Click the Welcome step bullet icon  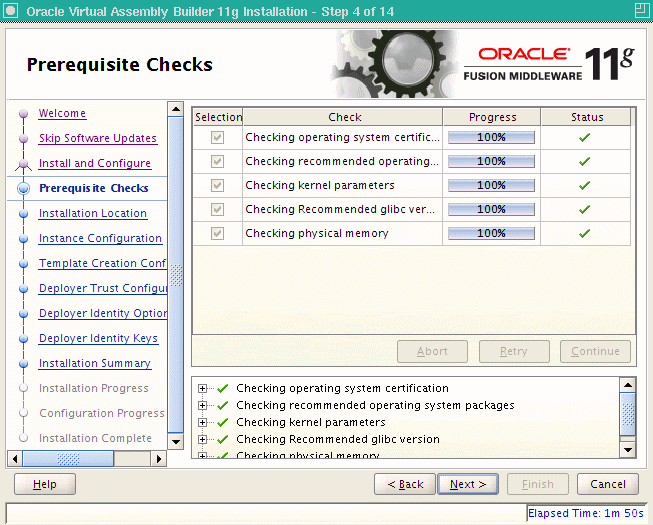24,113
